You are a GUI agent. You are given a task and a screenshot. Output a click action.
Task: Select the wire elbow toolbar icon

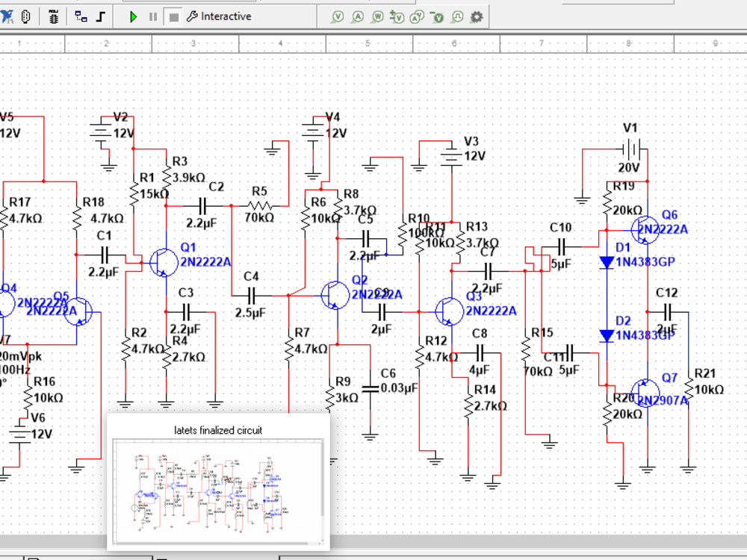click(x=99, y=16)
